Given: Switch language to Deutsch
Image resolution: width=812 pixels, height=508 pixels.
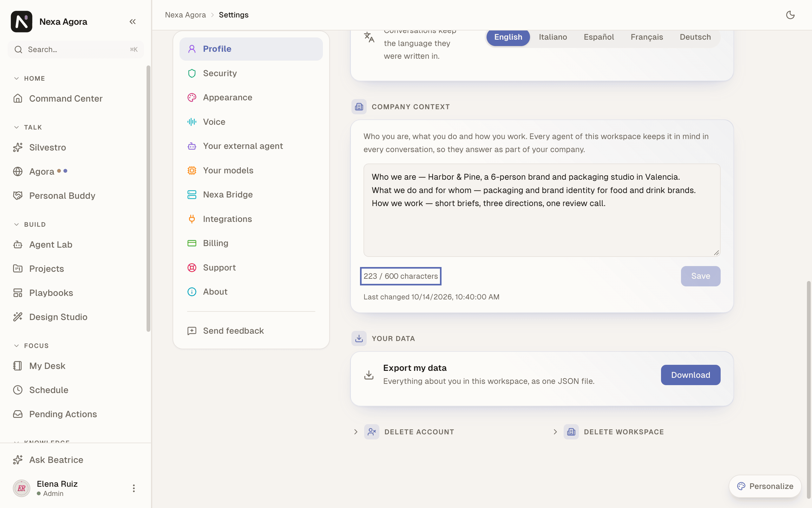Looking at the screenshot, I should tap(695, 37).
